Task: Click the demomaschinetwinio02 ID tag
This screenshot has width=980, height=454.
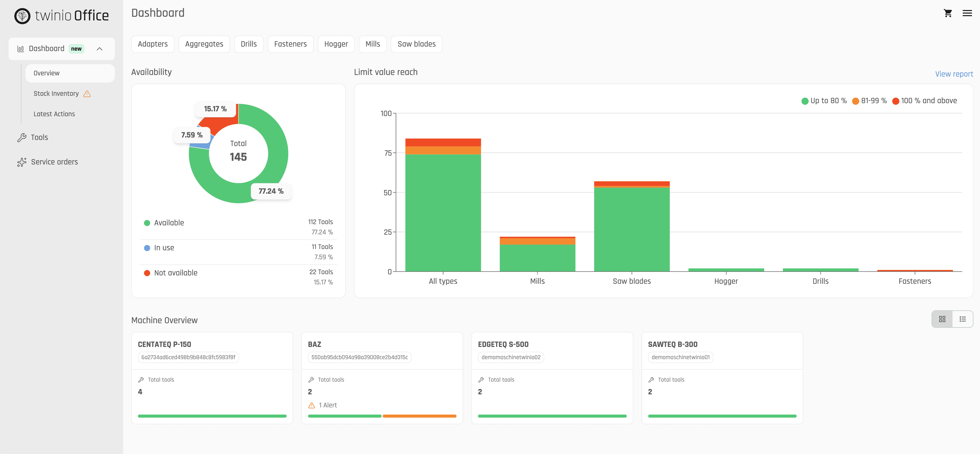Action: coord(510,357)
